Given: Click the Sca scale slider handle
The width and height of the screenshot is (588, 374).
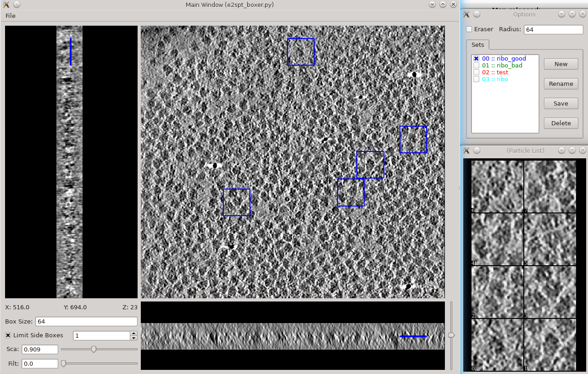Looking at the screenshot, I should tap(94, 349).
